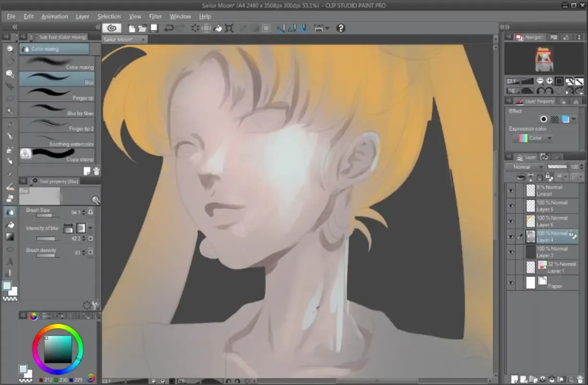The width and height of the screenshot is (588, 385).
Task: Select the Soothing watercolor sub tool
Action: [57, 139]
